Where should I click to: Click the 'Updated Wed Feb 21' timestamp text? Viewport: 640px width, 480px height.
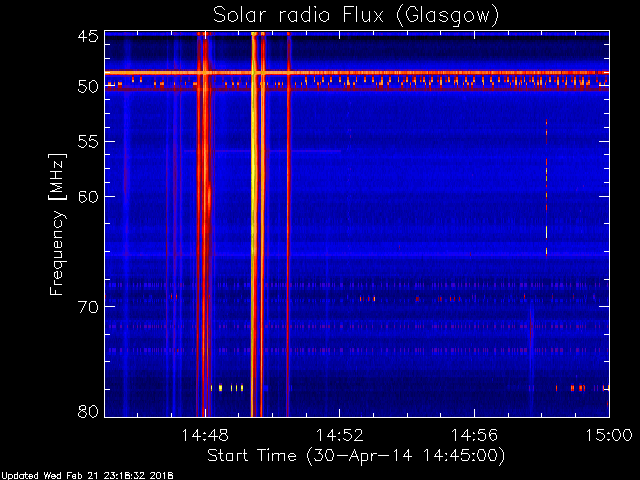(x=87, y=476)
